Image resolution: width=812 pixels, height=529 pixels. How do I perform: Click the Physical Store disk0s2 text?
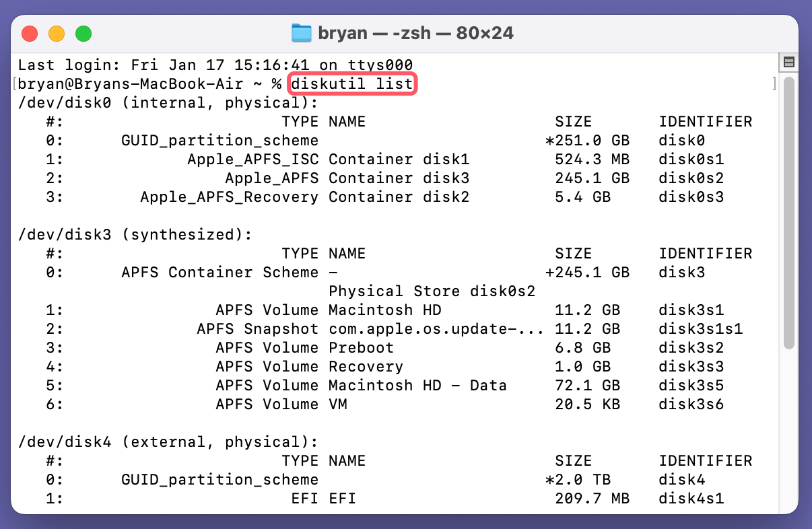(432, 291)
